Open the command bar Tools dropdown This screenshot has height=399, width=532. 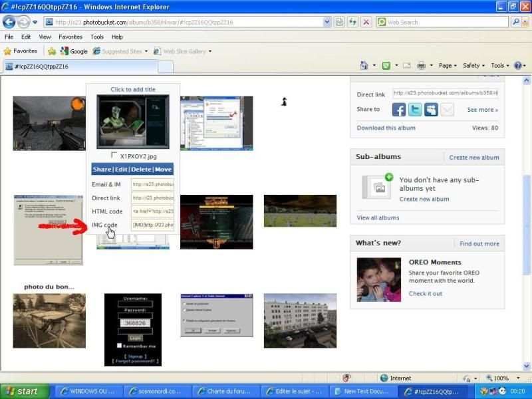tap(500, 65)
